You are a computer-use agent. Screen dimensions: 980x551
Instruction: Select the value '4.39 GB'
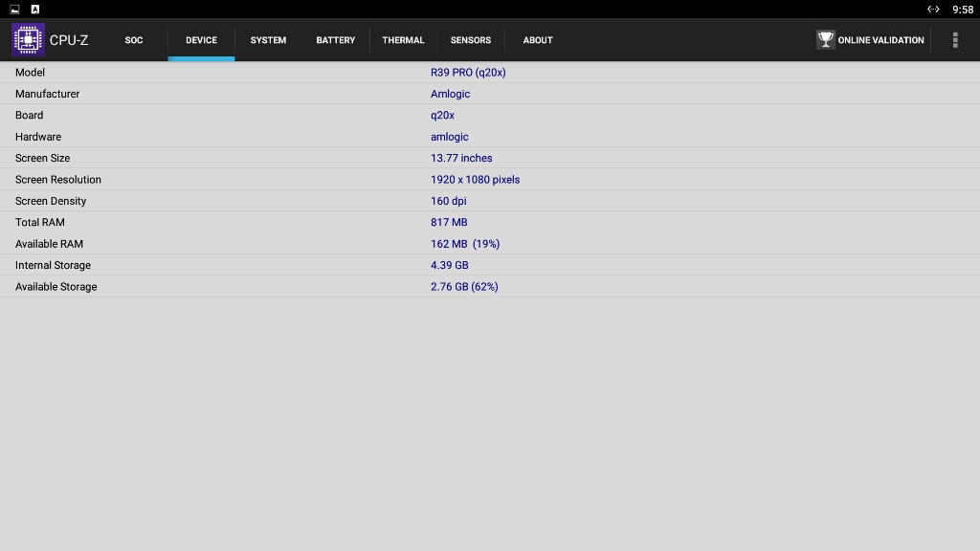[450, 266]
